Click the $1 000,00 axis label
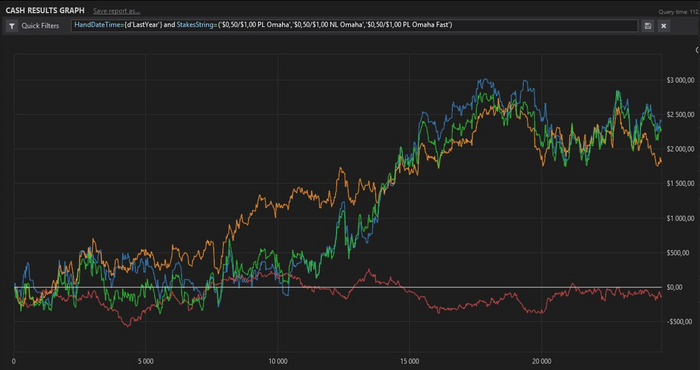This screenshot has height=370, width=700. (x=679, y=218)
